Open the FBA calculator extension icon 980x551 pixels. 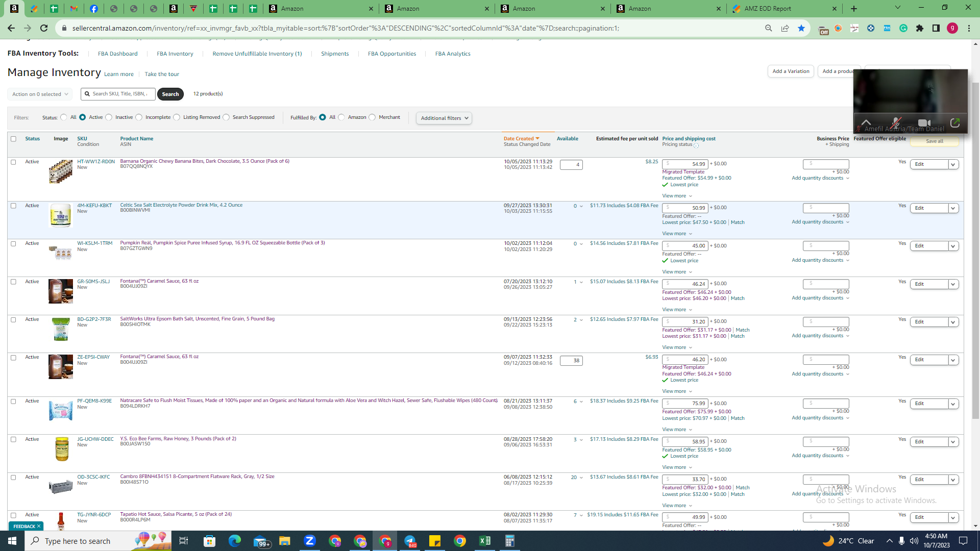coord(887,28)
